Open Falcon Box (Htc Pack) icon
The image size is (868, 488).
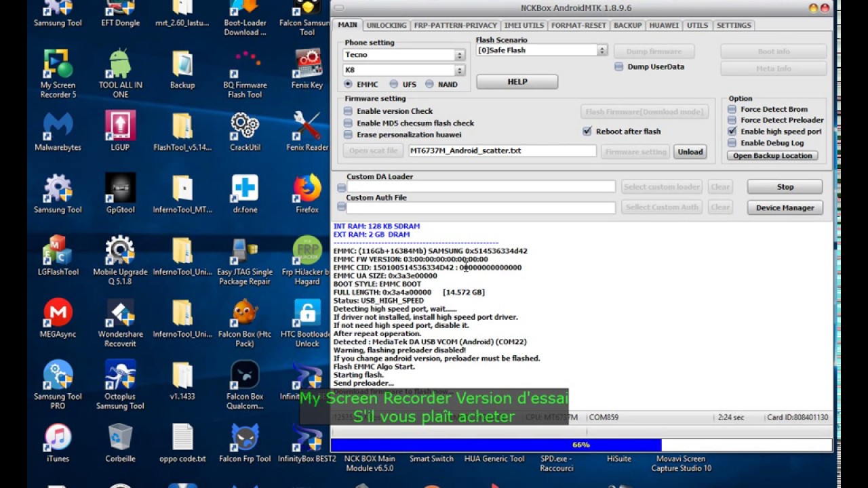(x=245, y=323)
